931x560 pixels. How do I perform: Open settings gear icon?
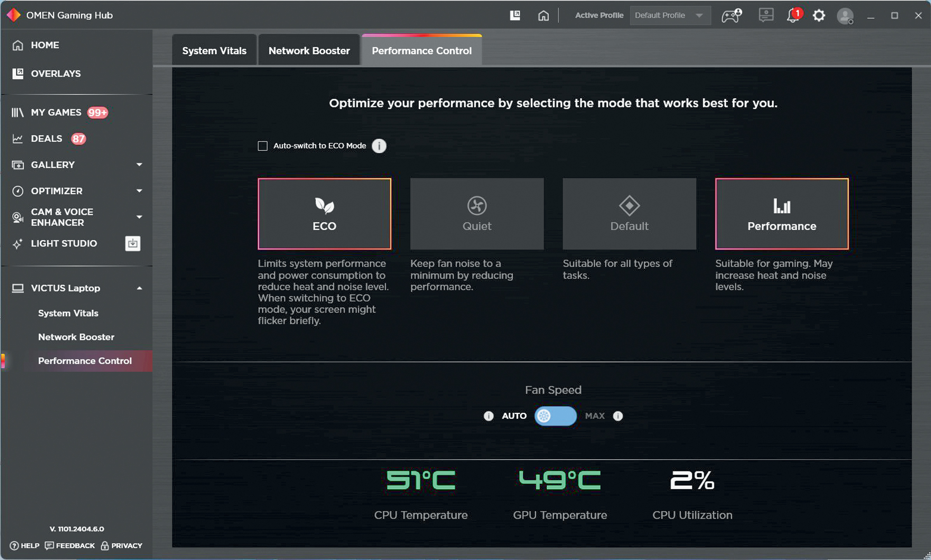(x=819, y=16)
